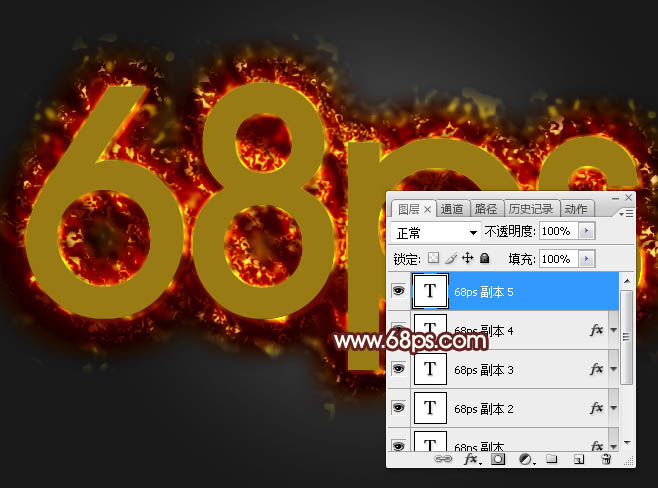Image resolution: width=658 pixels, height=488 pixels.
Task: Click the opacity 100% input field
Action: click(559, 231)
